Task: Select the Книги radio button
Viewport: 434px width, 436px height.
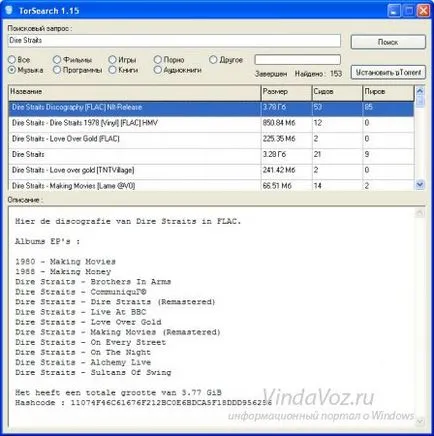Action: [112, 70]
